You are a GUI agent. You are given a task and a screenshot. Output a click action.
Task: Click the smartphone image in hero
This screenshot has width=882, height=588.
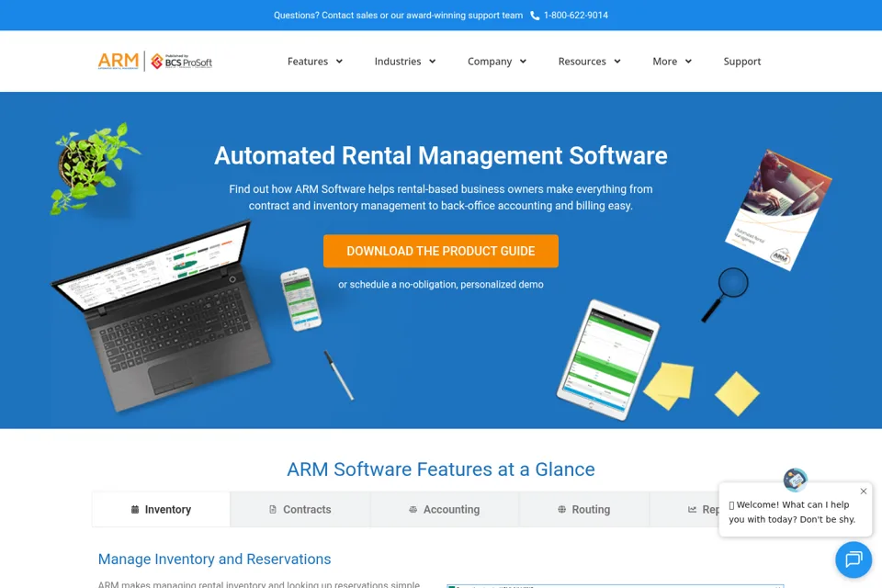(x=301, y=299)
